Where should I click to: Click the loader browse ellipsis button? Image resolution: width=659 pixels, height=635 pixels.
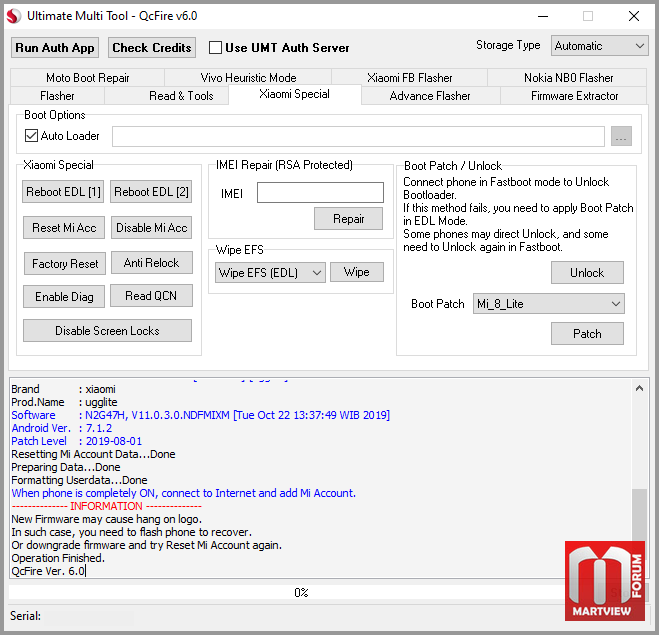pyautogui.click(x=621, y=136)
